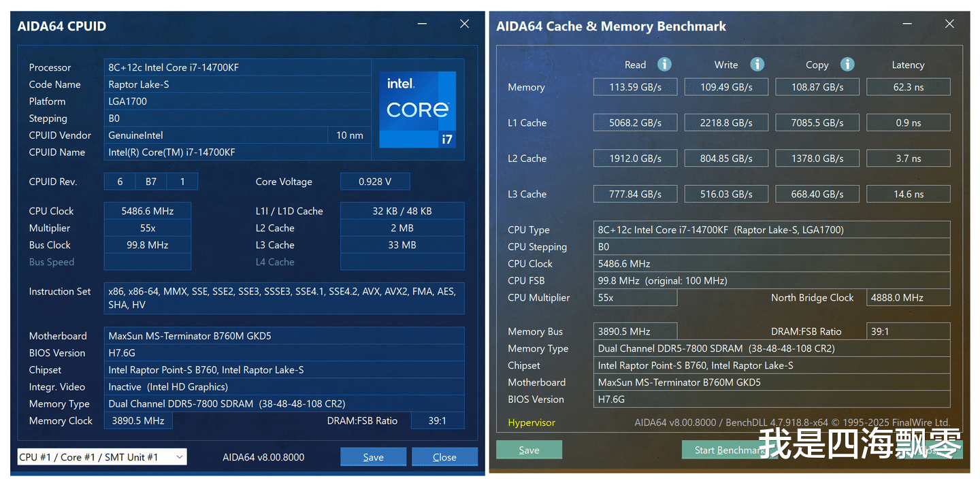This screenshot has height=483, width=980.
Task: Click the 10 nm process field
Action: 350,135
